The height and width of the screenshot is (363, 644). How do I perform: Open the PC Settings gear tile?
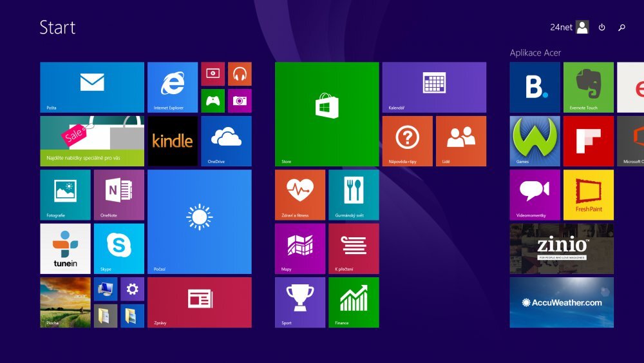click(x=132, y=289)
